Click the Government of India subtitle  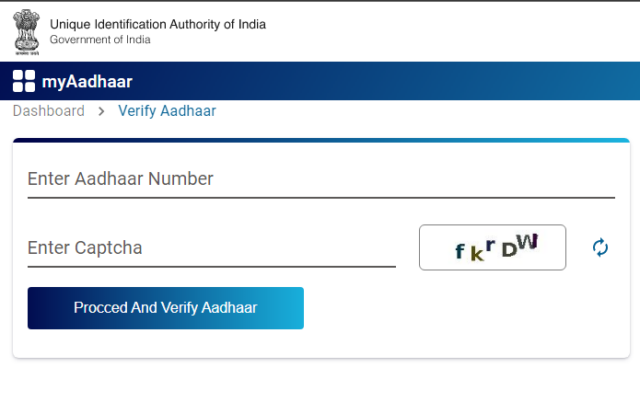pos(100,40)
